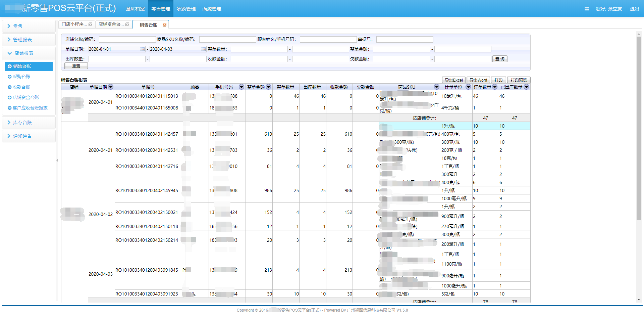This screenshot has height=316, width=644.
Task: Expand the 零售 sidebar section
Action: pos(29,26)
